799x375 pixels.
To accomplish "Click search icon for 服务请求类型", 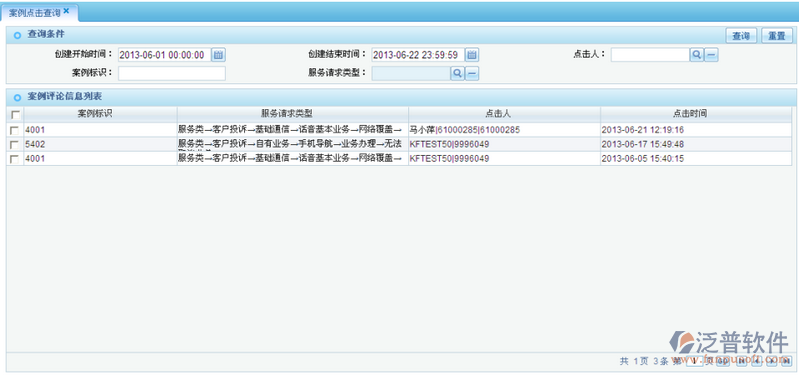I will click(x=457, y=73).
